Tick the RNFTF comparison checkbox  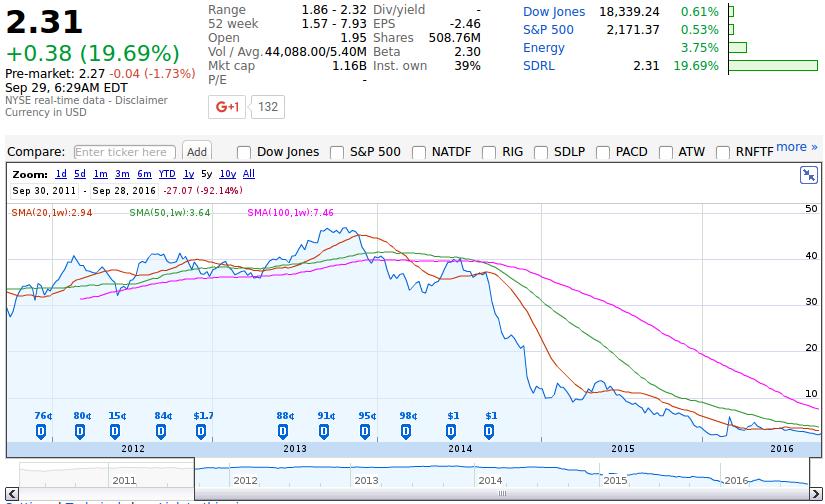(723, 153)
